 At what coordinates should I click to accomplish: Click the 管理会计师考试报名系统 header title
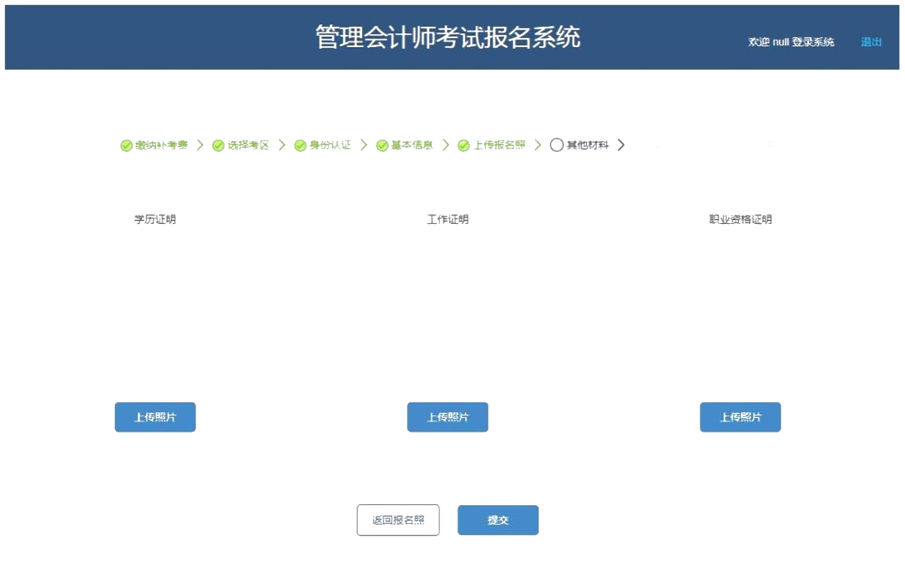click(448, 37)
